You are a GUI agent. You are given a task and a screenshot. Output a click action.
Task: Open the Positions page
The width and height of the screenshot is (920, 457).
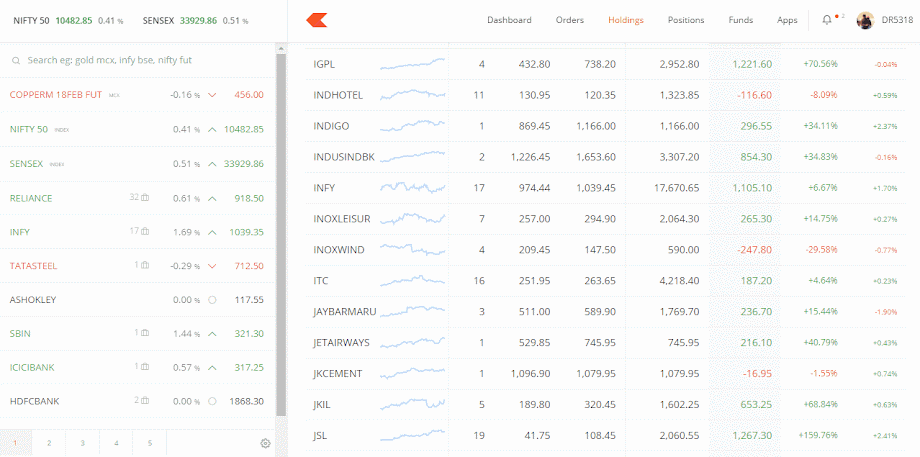686,20
